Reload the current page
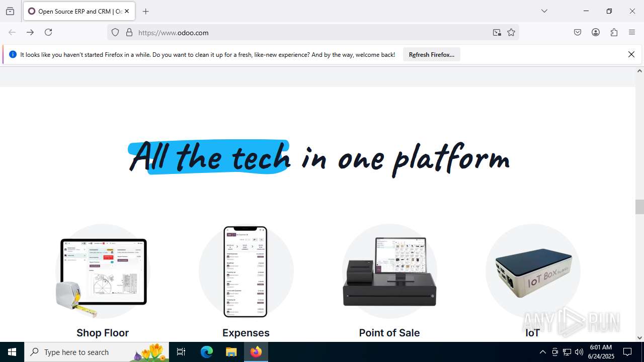Viewport: 644px width, 362px height. 48,32
